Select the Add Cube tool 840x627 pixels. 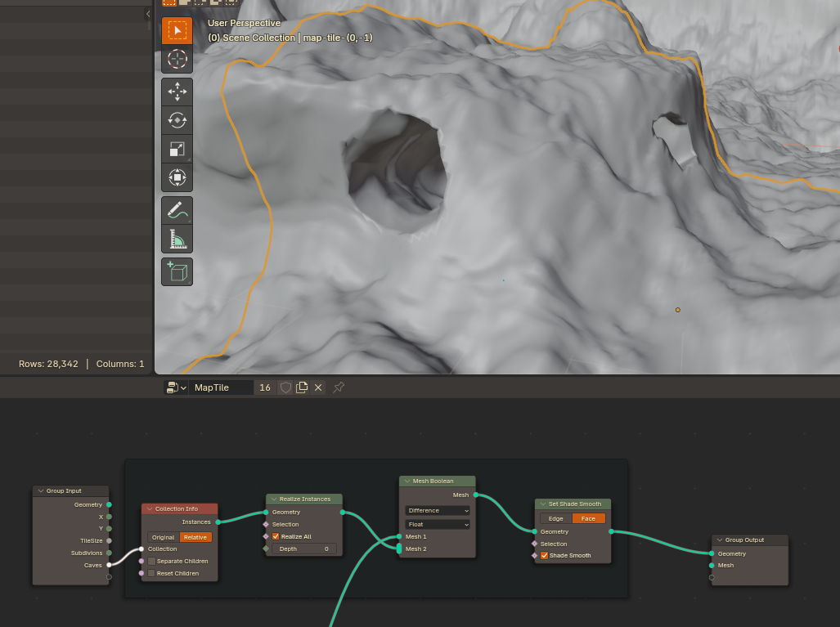coord(177,271)
